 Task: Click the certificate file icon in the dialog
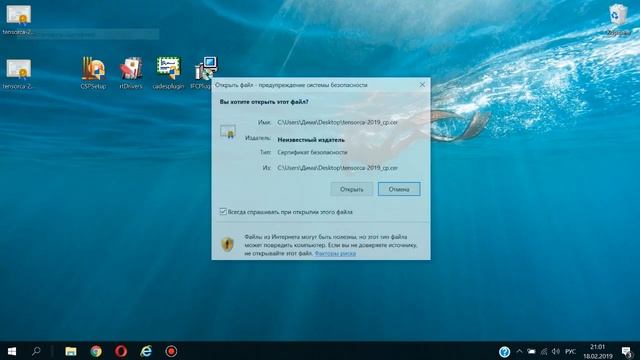(x=228, y=132)
